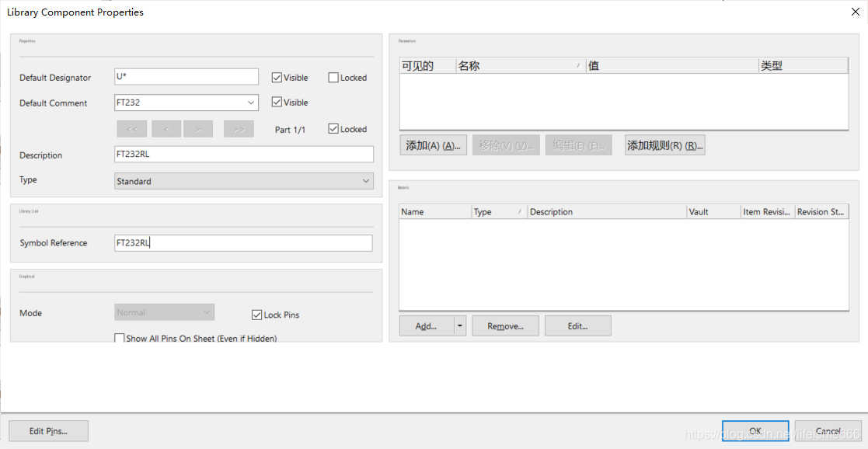868x449 pixels.
Task: Click the Edit... model button
Action: [578, 326]
